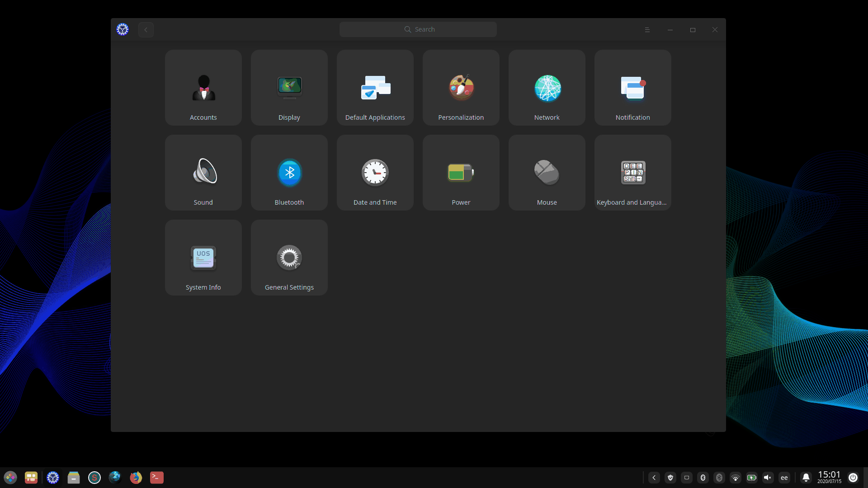
Task: Click the battery tray icon
Action: (752, 478)
